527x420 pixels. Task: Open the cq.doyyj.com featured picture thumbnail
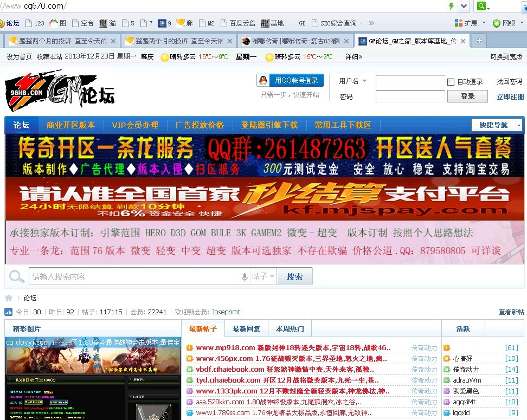coord(93,379)
